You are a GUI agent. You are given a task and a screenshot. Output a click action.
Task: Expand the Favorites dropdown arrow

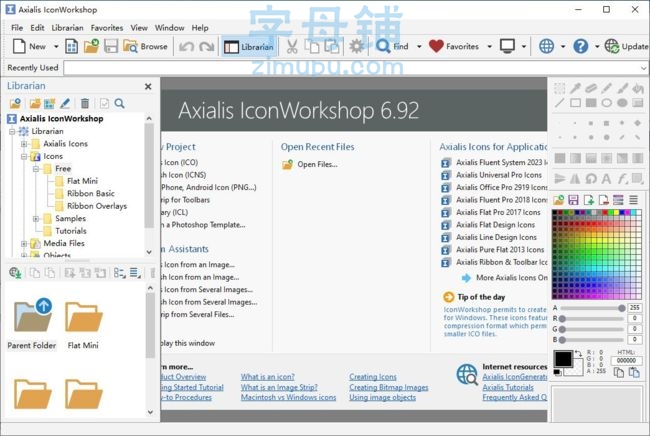[489, 46]
